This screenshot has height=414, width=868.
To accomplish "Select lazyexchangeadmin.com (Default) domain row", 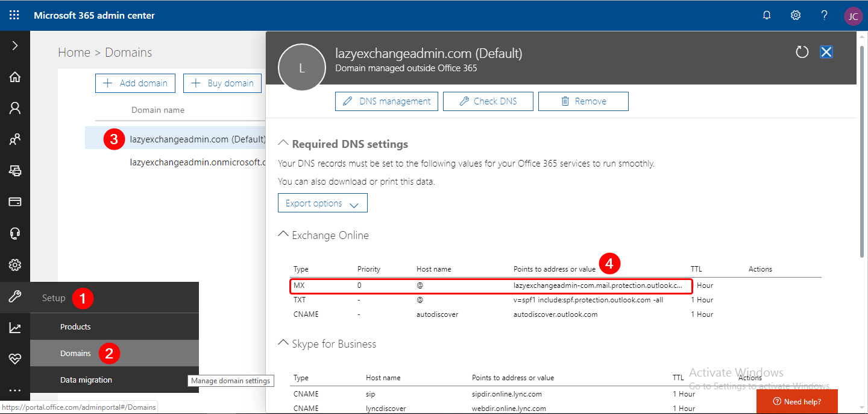I will [x=175, y=139].
